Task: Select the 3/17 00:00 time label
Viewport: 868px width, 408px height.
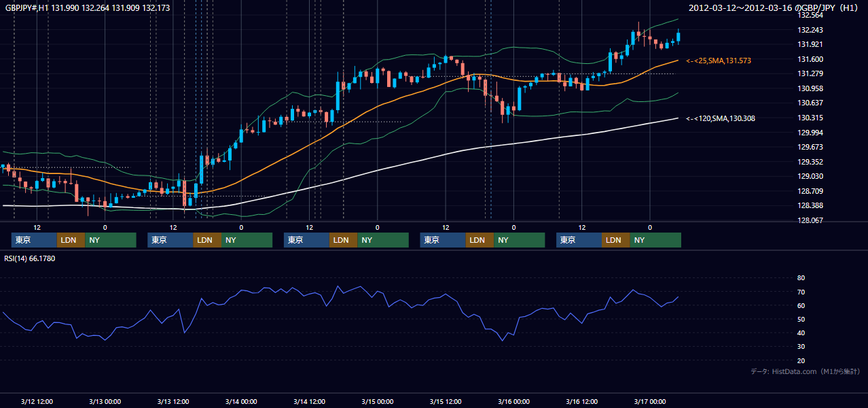Action: click(x=650, y=401)
